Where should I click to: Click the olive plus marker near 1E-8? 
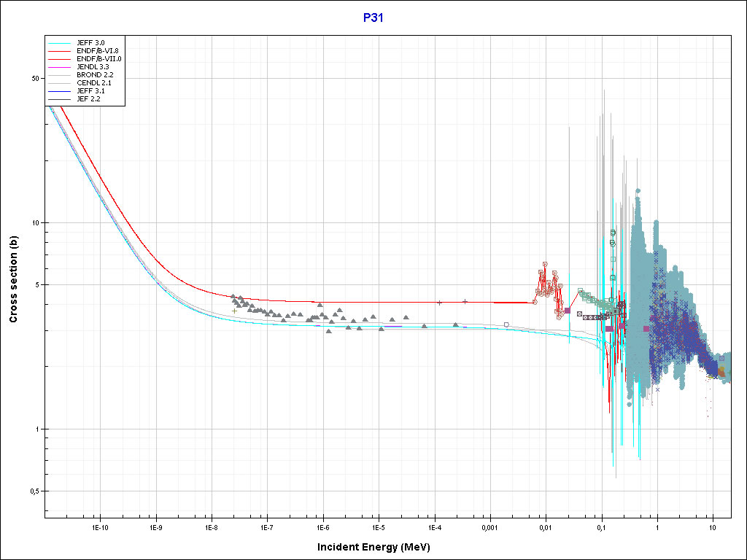pyautogui.click(x=234, y=311)
